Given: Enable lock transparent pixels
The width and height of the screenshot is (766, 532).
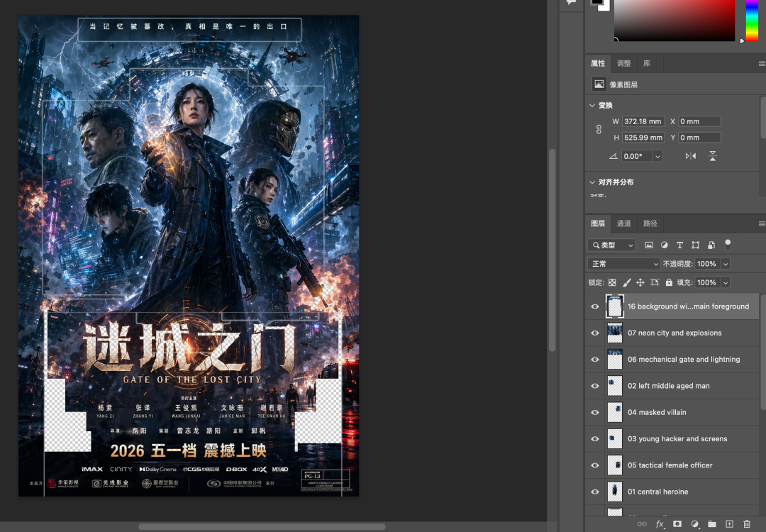Looking at the screenshot, I should click(x=611, y=282).
